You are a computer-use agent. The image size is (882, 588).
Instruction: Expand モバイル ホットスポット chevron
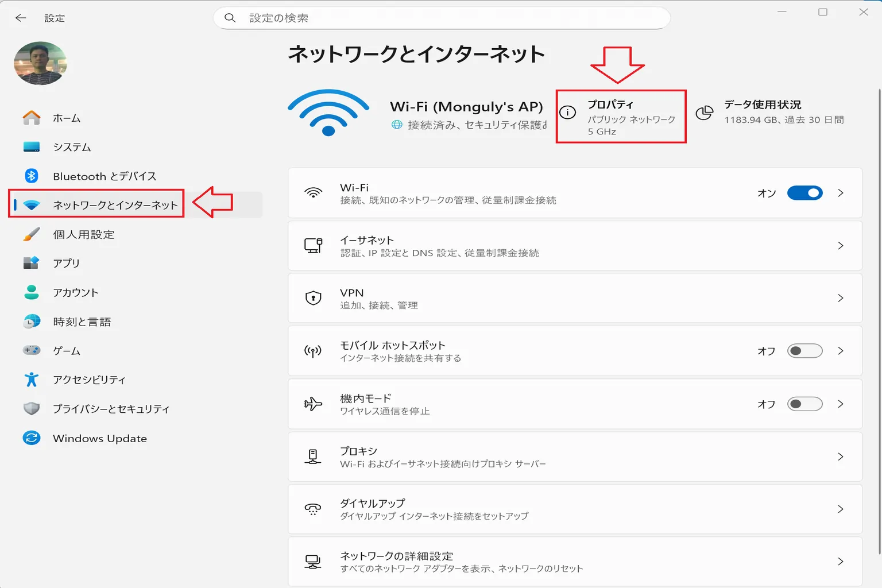pos(841,351)
